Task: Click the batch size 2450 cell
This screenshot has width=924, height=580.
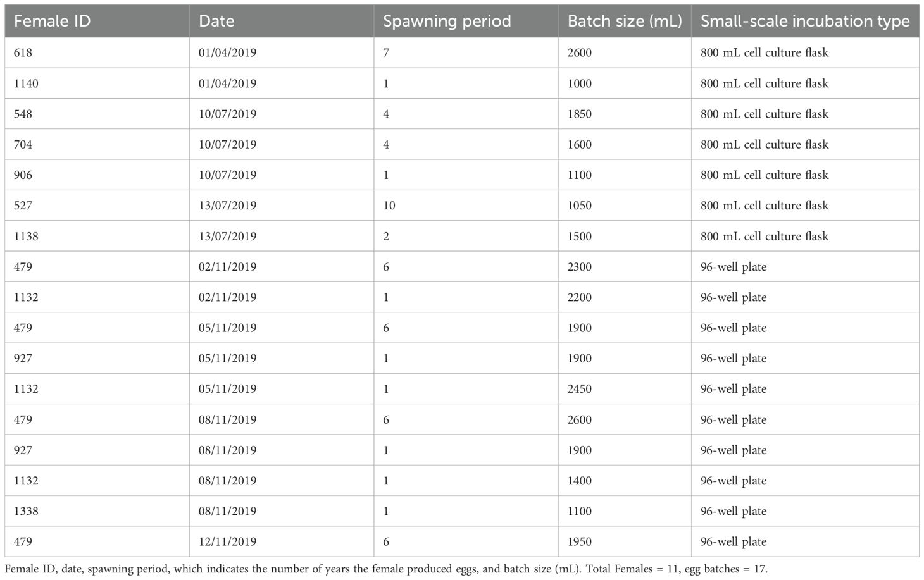Action: [579, 389]
